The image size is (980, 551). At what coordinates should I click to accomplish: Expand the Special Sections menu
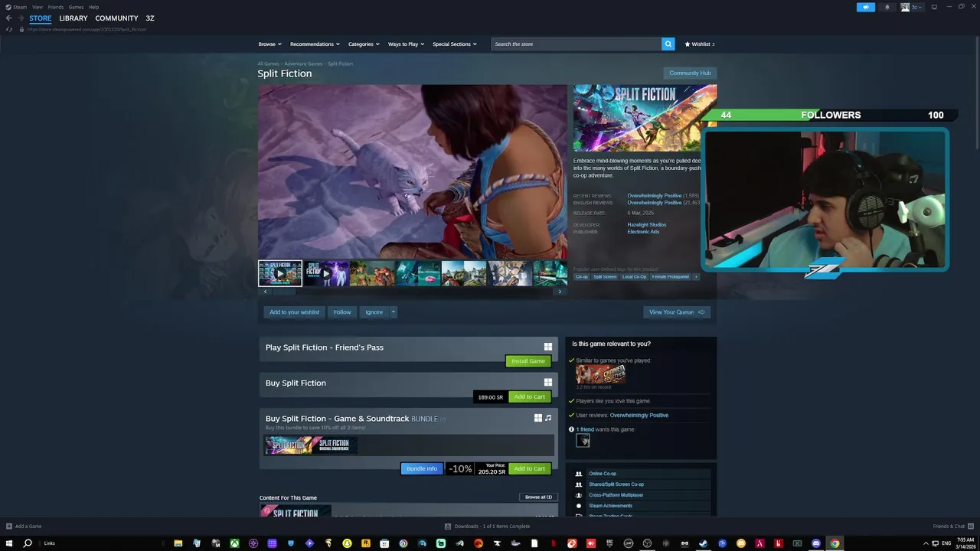[x=455, y=44]
